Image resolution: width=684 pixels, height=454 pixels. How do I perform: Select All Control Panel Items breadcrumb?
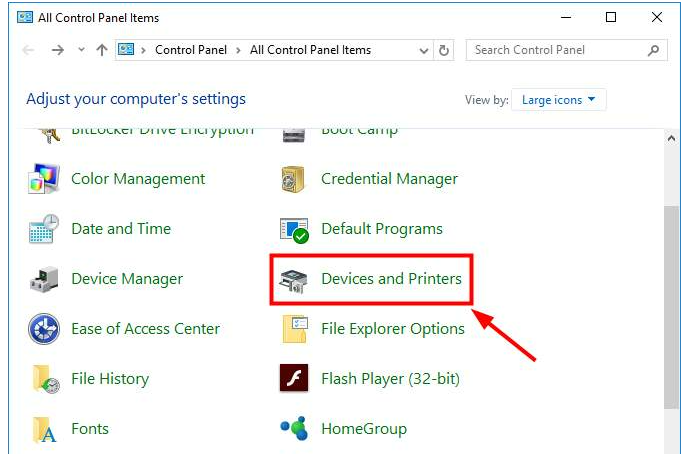pyautogui.click(x=310, y=50)
